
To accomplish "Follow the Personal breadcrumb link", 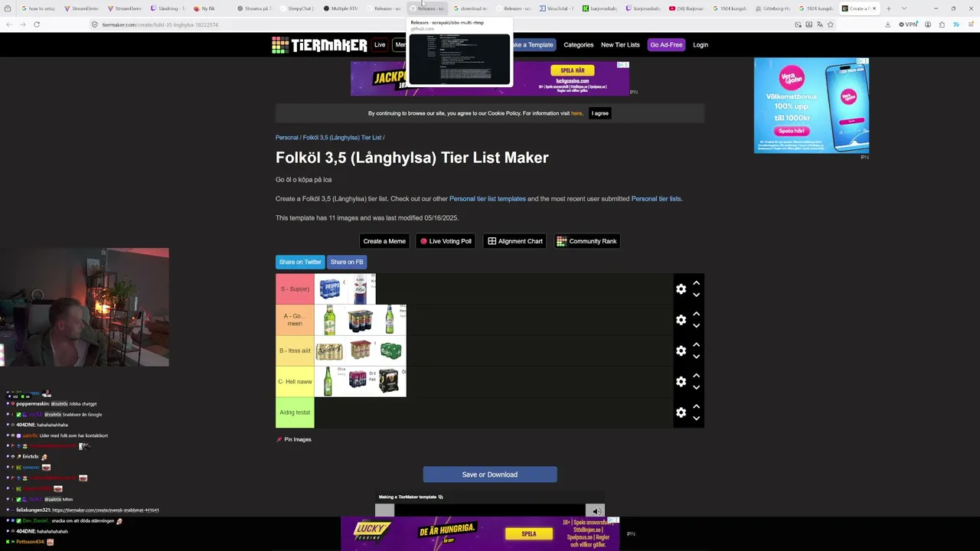I will tap(287, 138).
